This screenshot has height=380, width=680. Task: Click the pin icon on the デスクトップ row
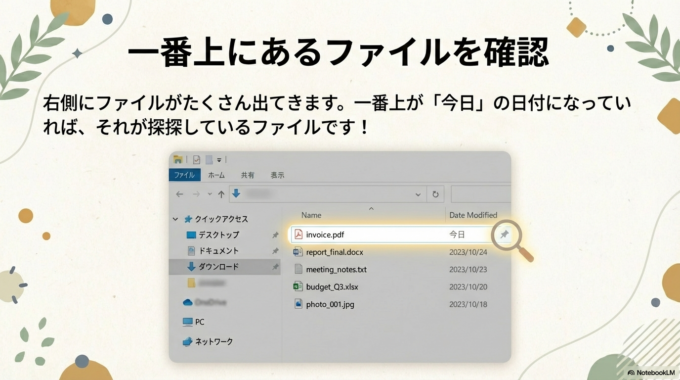275,235
